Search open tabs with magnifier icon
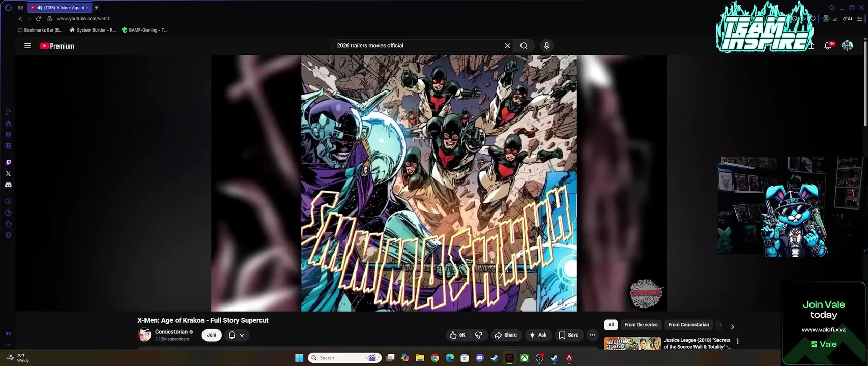The width and height of the screenshot is (868, 366). (832, 8)
